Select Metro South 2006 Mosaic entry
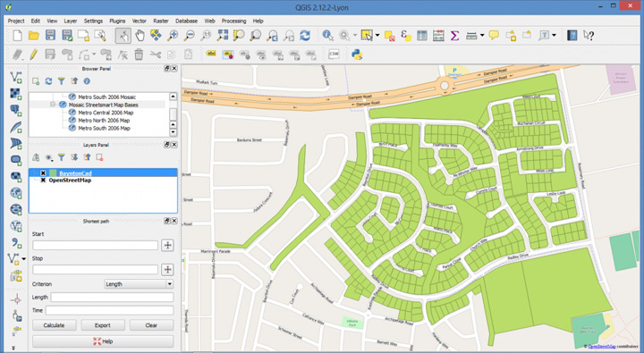The image size is (644, 353). point(106,97)
